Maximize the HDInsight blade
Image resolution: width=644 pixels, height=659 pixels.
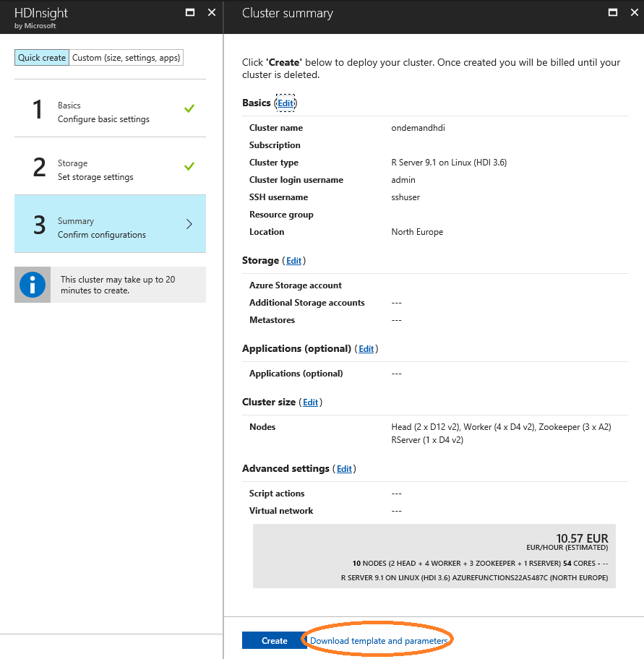(190, 12)
